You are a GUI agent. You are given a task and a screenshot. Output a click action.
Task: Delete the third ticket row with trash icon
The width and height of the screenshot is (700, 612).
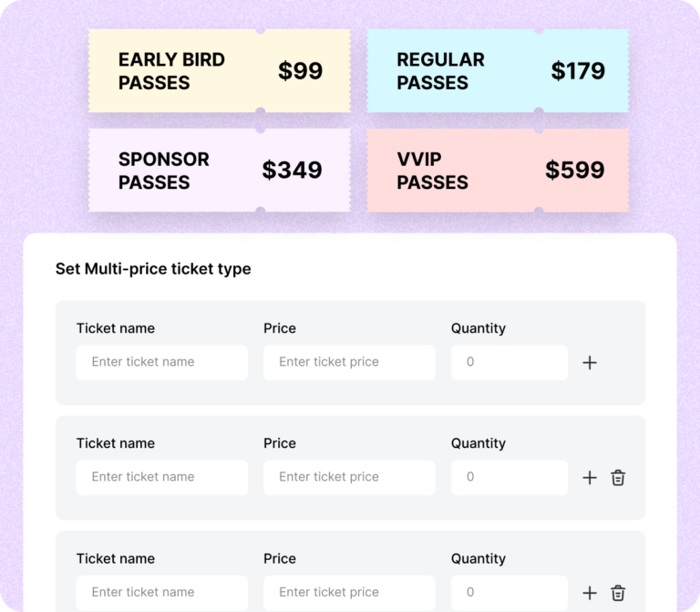618,593
